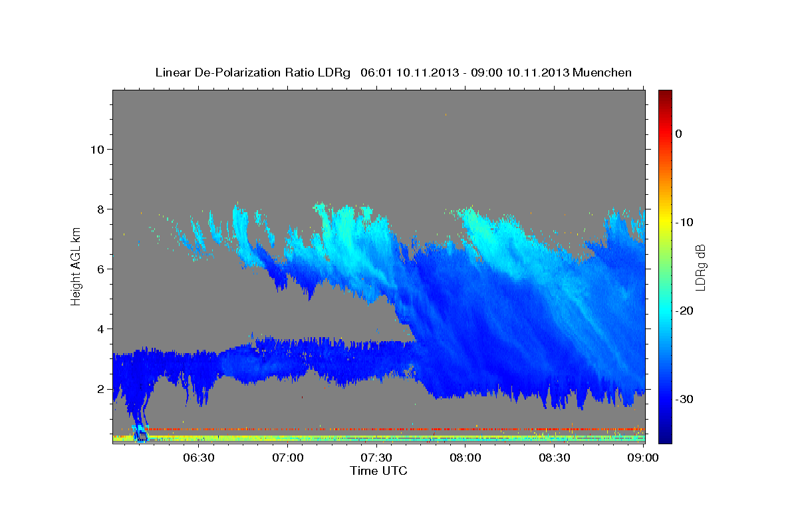This screenshot has width=798, height=532.
Task: Click the location label 'Muenchen' in title
Action: (602, 72)
